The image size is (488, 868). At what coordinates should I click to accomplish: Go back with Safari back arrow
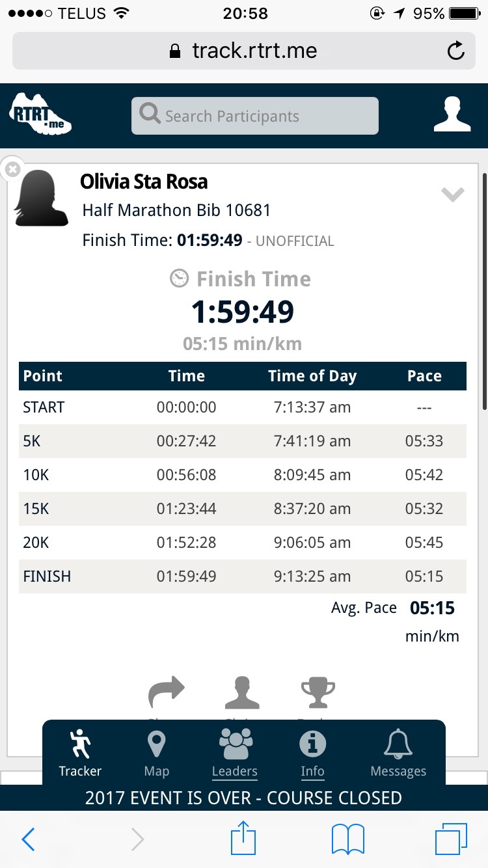[28, 839]
